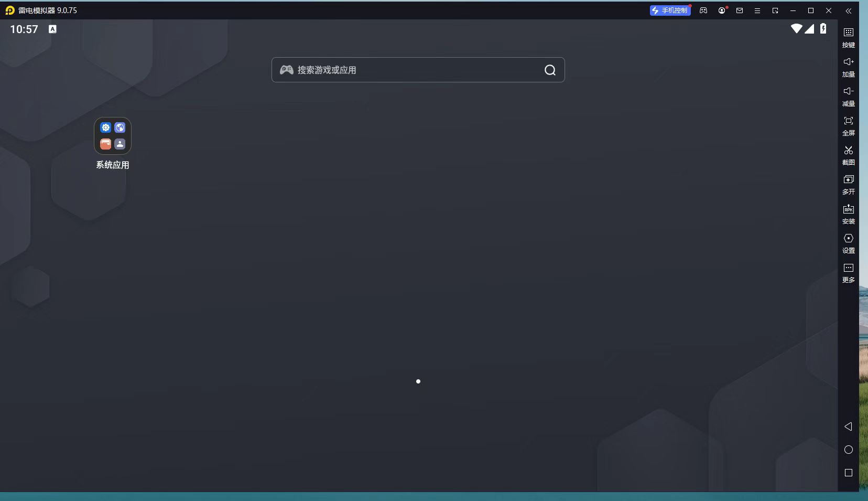Toggle 全屏 fullscreen mode

(848, 125)
